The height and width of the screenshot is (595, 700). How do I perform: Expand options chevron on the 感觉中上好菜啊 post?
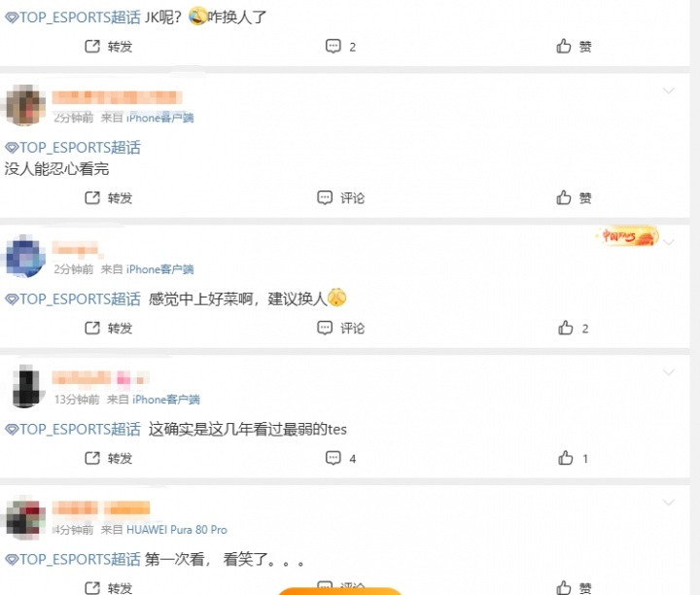pos(668,242)
